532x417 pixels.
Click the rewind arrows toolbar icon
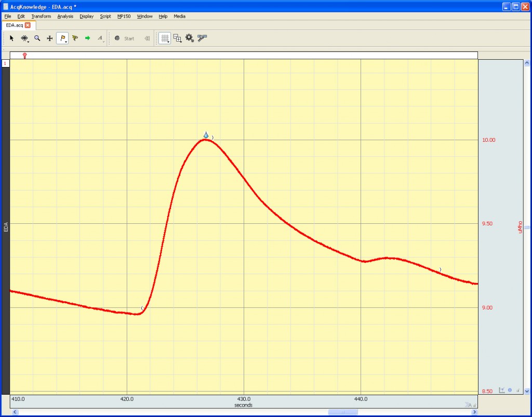coord(147,38)
